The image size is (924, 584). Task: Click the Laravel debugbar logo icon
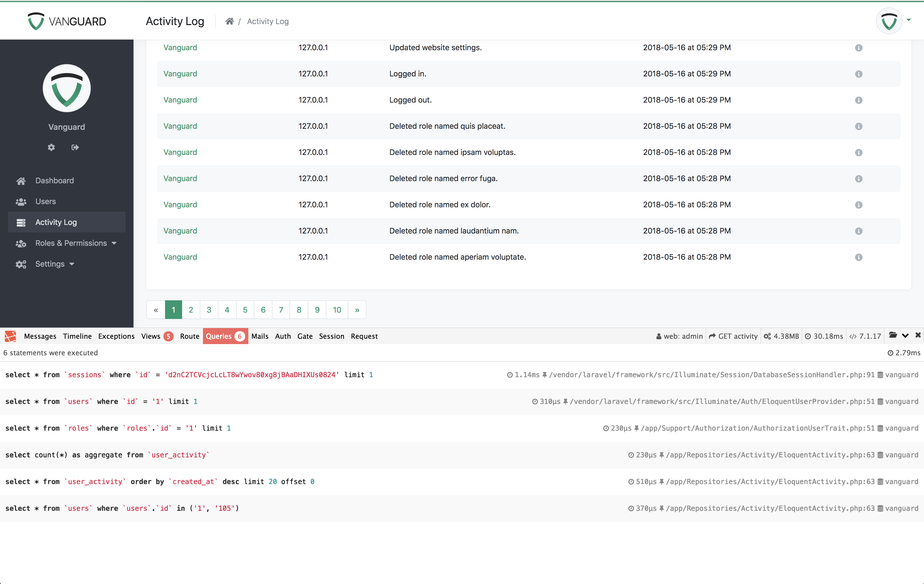click(10, 336)
